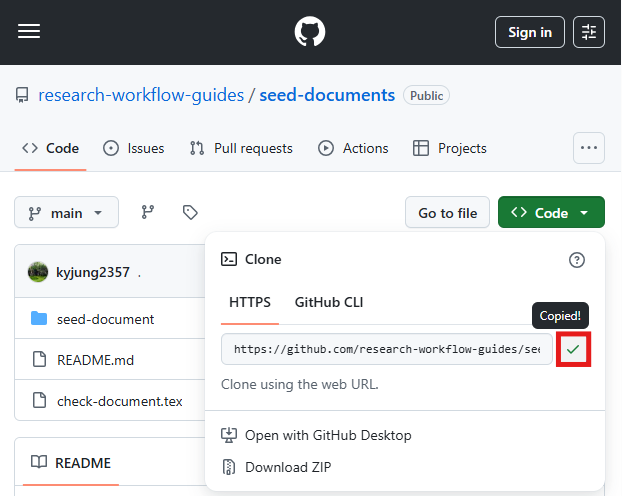Click the file icon beside README.md
The width and height of the screenshot is (622, 496).
[x=39, y=359]
